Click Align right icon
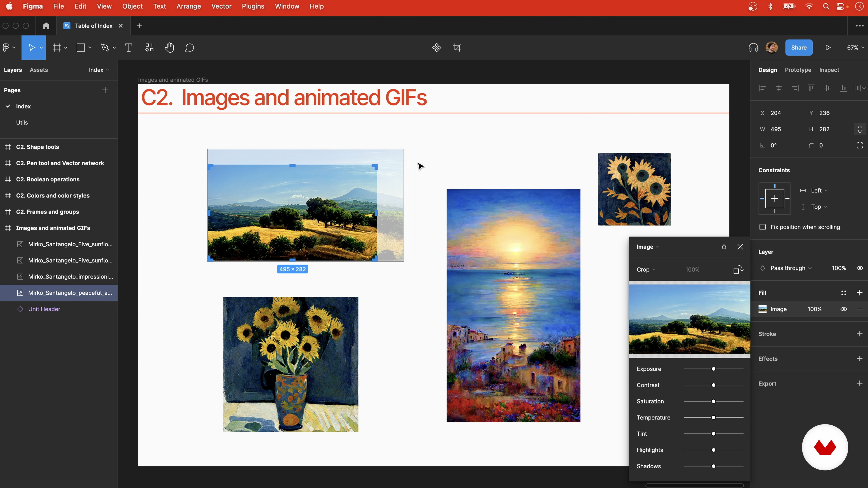 pos(795,88)
